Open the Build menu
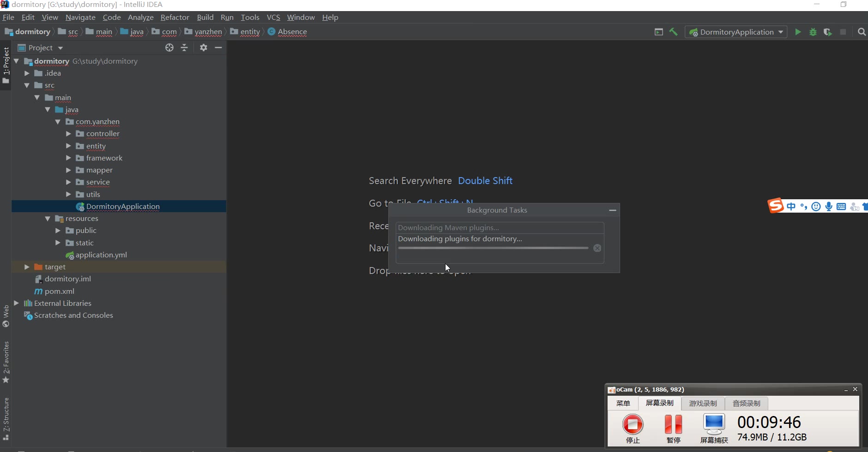Viewport: 868px width, 452px height. (x=205, y=17)
